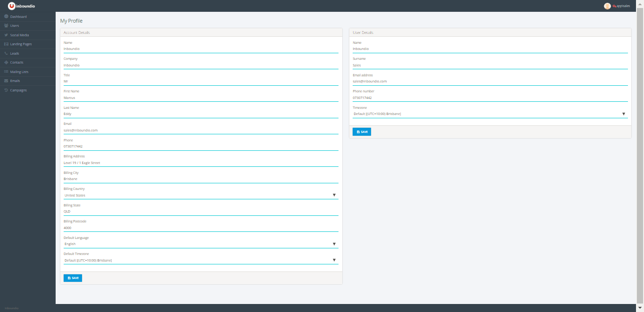This screenshot has width=644, height=312.
Task: Click the Leads phone icon
Action: pyautogui.click(x=6, y=53)
